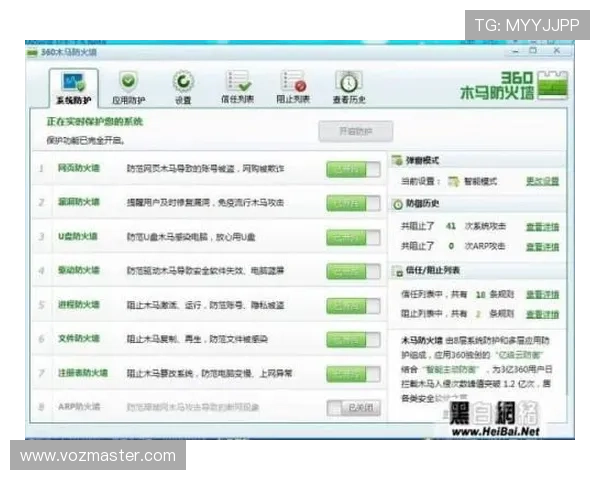Switch to the 查看历史 tab label

349,100
